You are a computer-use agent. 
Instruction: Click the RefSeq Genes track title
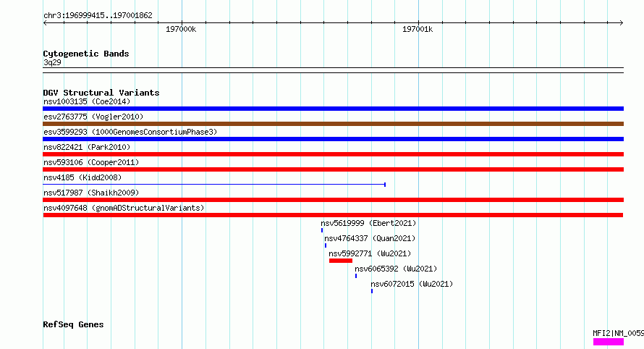click(x=73, y=324)
